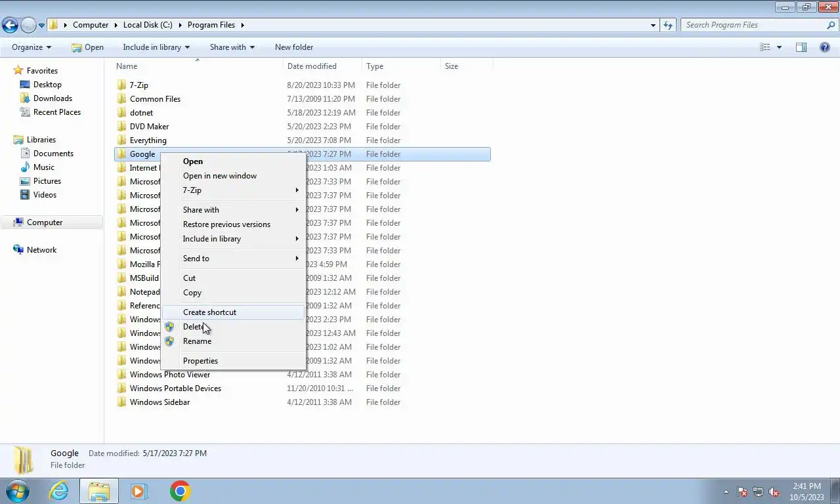Click the refresh button beside address bar
The width and height of the screenshot is (840, 504).
tap(668, 25)
